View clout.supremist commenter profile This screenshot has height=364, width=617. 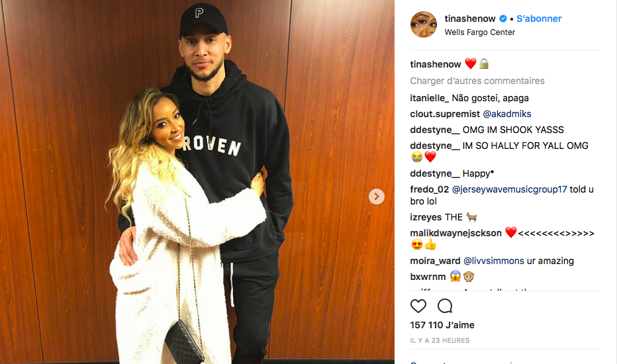pos(445,114)
